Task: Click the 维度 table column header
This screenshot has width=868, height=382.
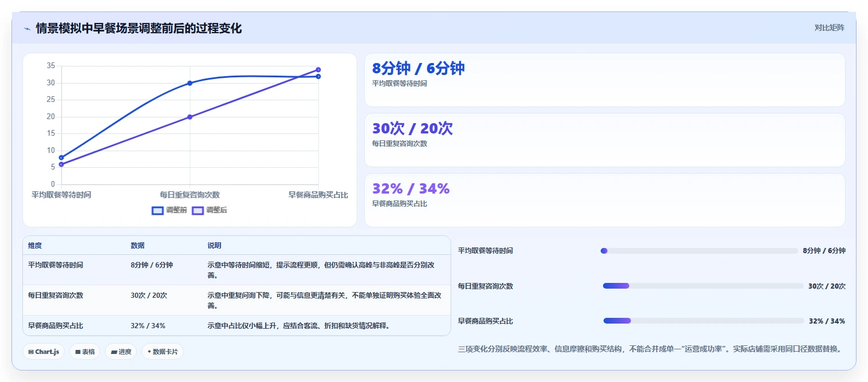Action: (x=35, y=246)
